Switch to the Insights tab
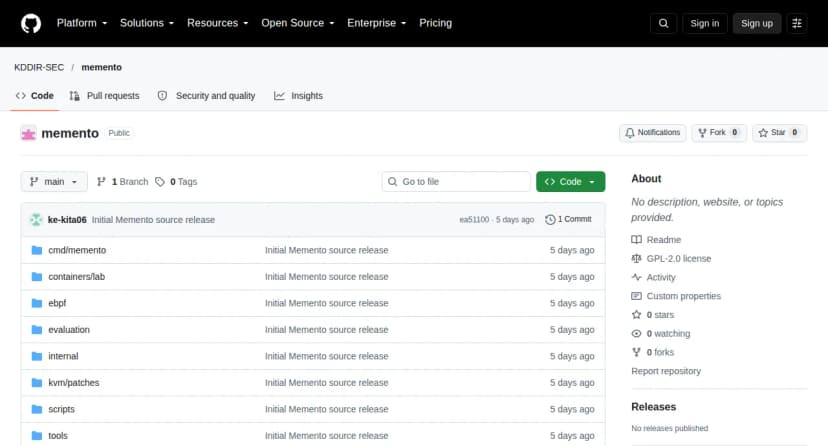Image resolution: width=828 pixels, height=446 pixels. [298, 96]
